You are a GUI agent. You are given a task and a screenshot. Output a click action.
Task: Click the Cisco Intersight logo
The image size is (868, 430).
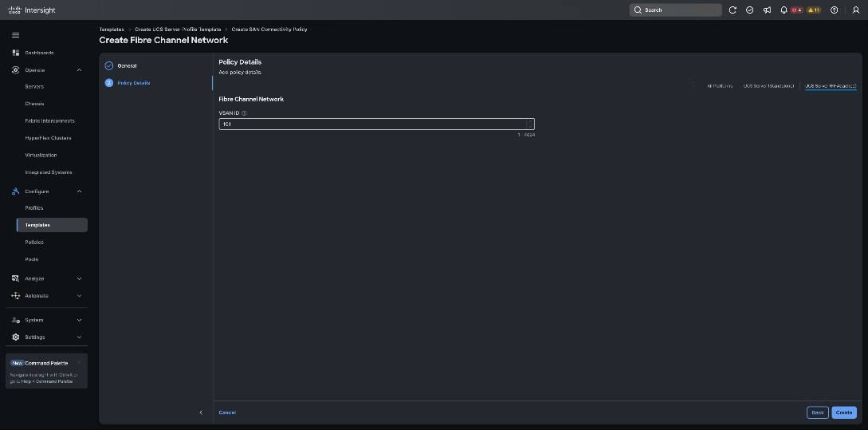tap(32, 10)
